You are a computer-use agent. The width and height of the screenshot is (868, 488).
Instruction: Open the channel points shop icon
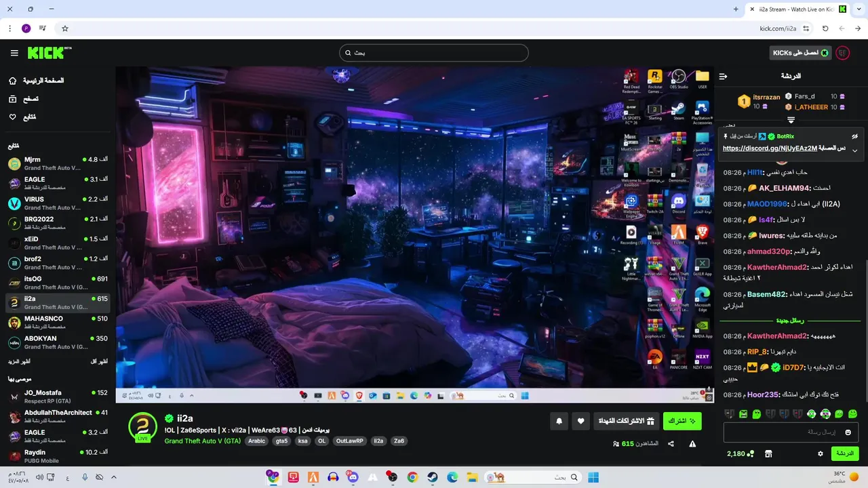tap(768, 453)
